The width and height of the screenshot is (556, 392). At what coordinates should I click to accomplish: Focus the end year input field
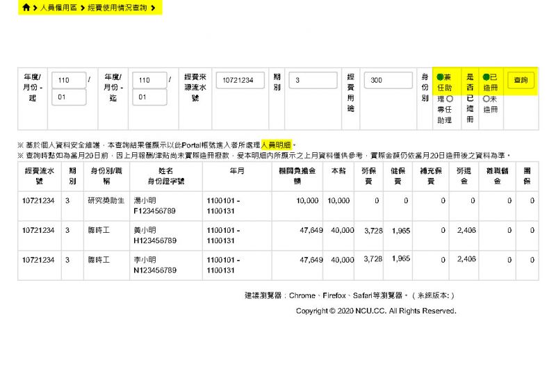[149, 80]
